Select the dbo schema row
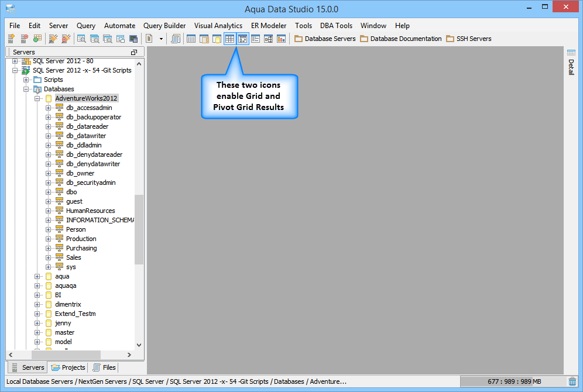Image resolution: width=583 pixels, height=392 pixels. tap(71, 192)
